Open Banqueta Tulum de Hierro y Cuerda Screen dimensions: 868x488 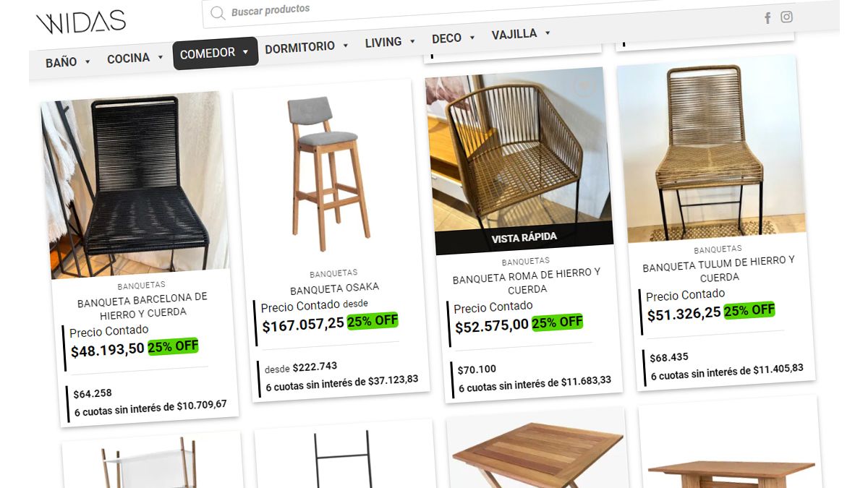[719, 269]
